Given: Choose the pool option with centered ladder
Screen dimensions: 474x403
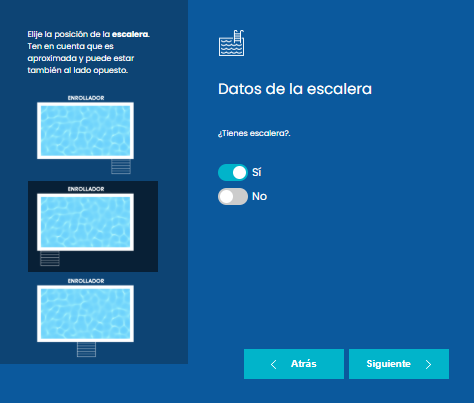Looking at the screenshot, I should [x=85, y=318].
